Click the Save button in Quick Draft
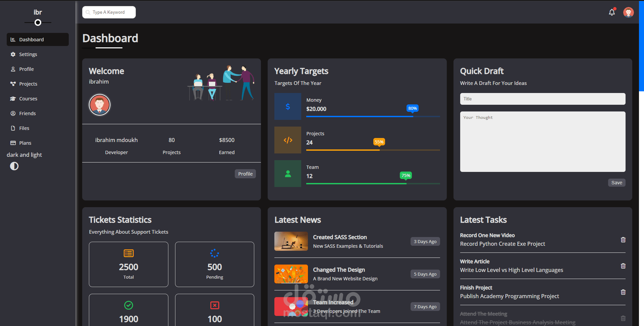Viewport: 644px width, 326px height. (616, 183)
